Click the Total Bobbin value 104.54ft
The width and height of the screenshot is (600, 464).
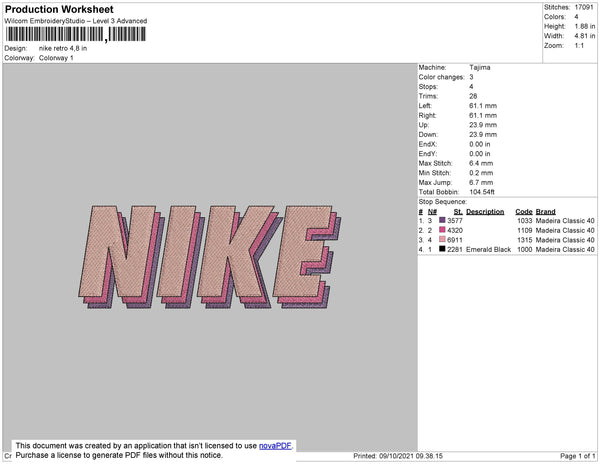pyautogui.click(x=482, y=192)
